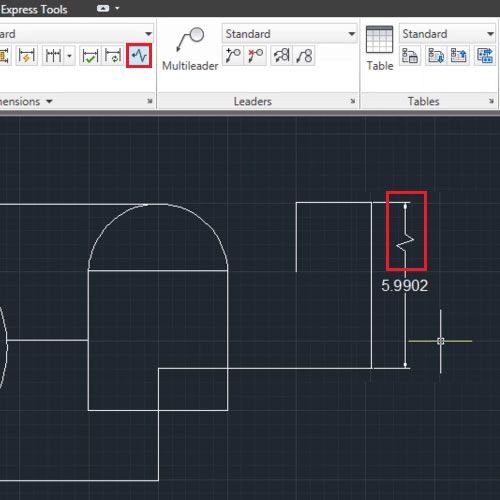This screenshot has height=500, width=500.
Task: Open the table style Standard dropdown
Action: click(447, 34)
